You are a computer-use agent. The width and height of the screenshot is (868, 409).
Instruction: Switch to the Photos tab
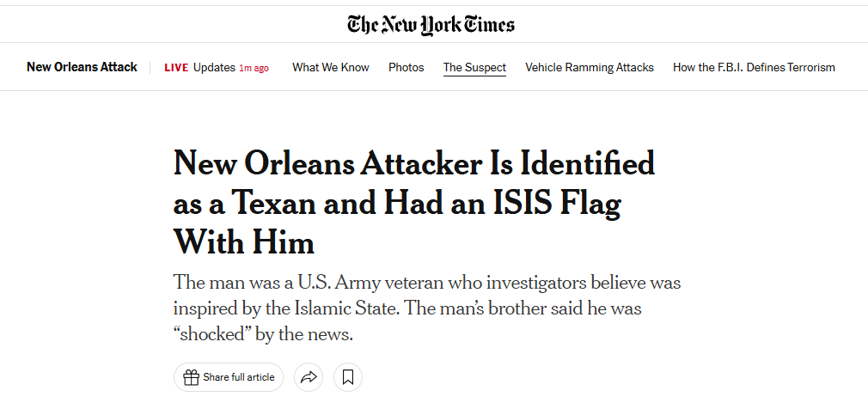click(x=406, y=67)
